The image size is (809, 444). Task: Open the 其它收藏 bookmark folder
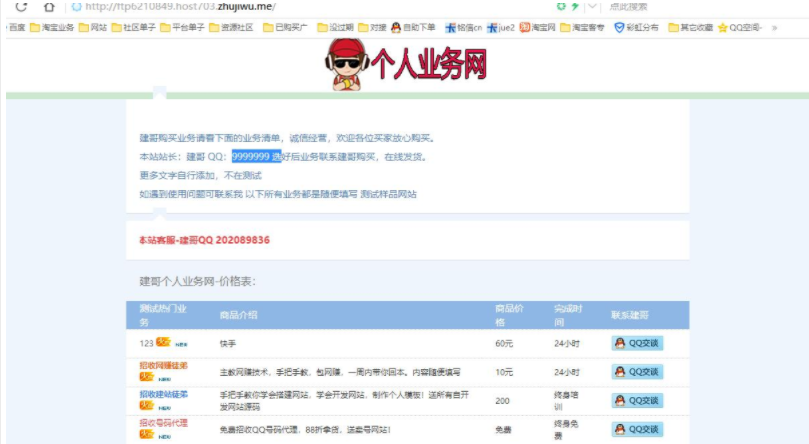tap(690, 27)
